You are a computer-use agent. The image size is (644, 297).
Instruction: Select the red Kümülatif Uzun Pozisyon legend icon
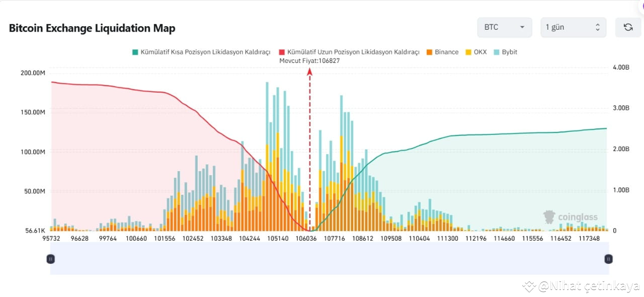pyautogui.click(x=281, y=52)
